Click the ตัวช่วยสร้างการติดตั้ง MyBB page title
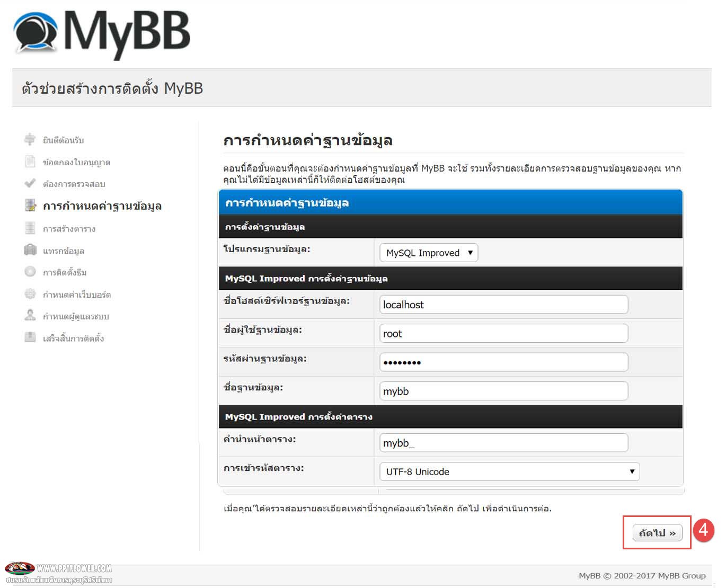The height and width of the screenshot is (588, 726). pyautogui.click(x=112, y=88)
